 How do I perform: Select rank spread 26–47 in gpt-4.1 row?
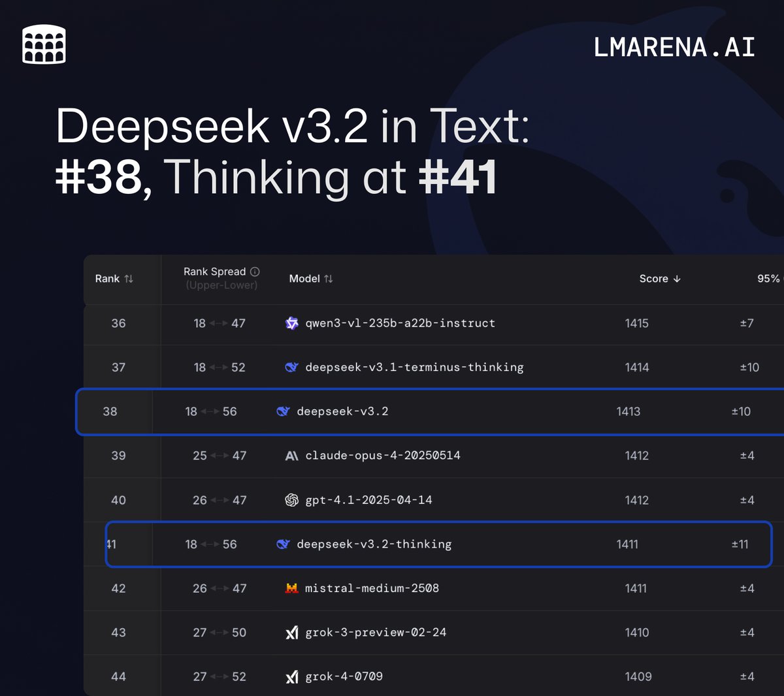(x=220, y=500)
